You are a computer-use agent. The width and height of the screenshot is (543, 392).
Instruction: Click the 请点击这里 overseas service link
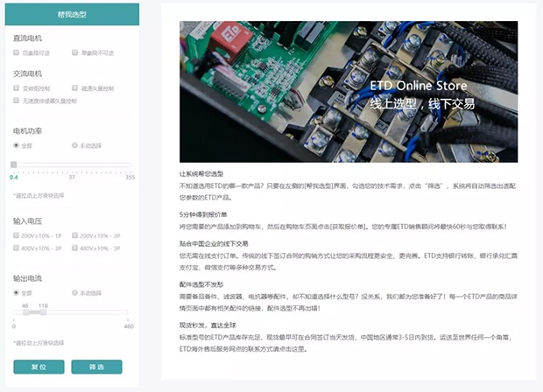pos(289,349)
